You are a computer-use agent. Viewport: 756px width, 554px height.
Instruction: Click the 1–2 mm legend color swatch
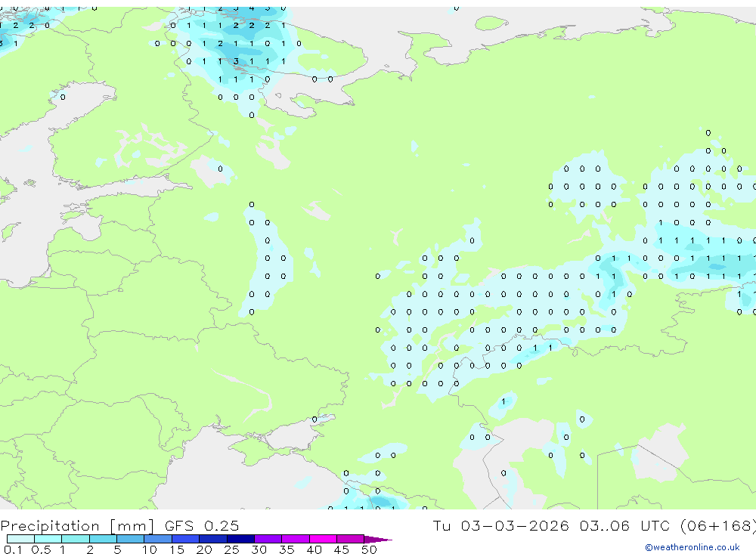click(x=76, y=539)
